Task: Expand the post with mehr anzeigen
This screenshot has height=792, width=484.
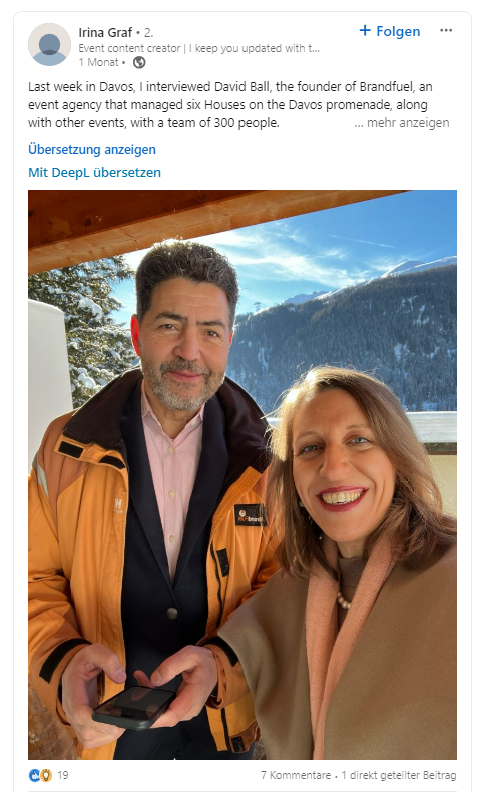Action: (x=402, y=123)
